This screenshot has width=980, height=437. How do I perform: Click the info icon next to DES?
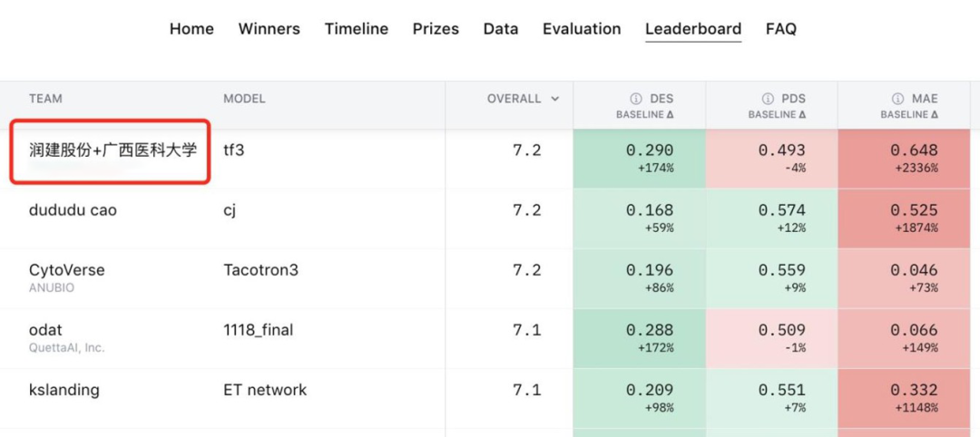click(636, 99)
